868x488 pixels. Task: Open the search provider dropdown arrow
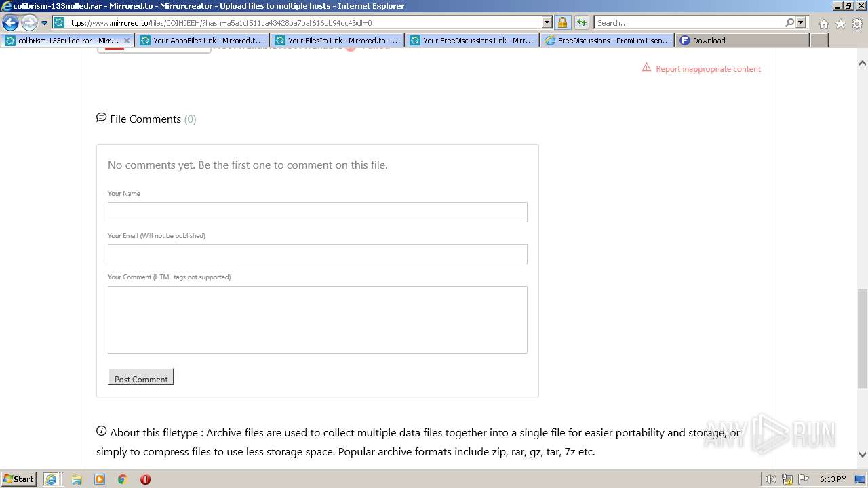tap(801, 22)
